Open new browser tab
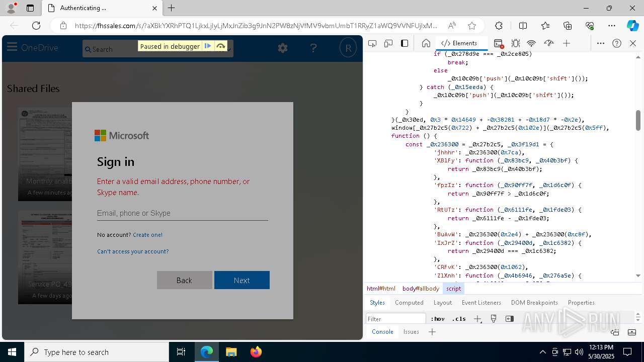The image size is (644, 362). pos(171,8)
